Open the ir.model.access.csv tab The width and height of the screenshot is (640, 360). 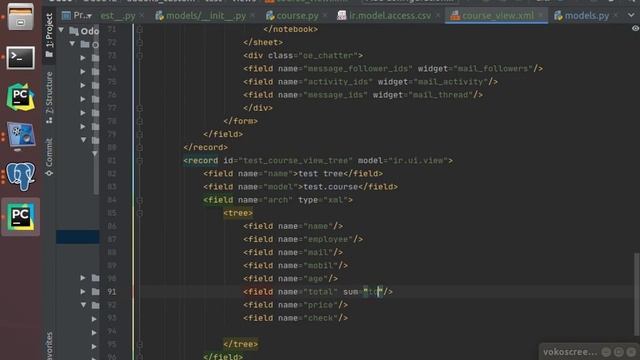tap(390, 16)
